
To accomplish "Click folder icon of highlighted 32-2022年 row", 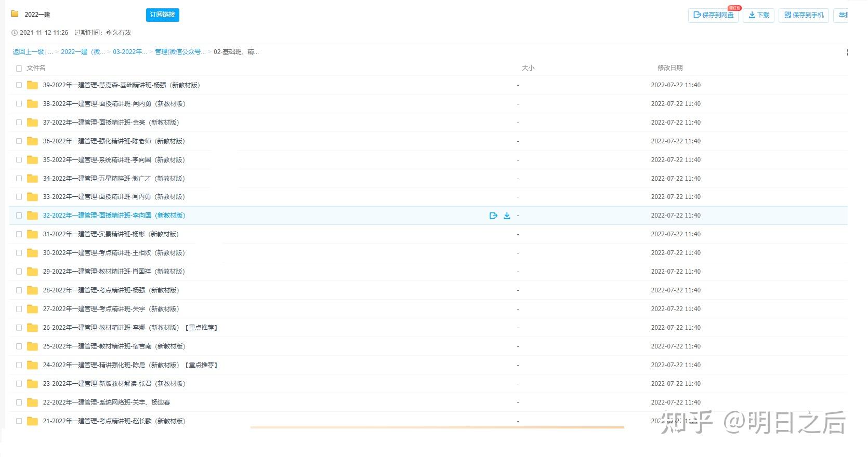I will tap(32, 216).
